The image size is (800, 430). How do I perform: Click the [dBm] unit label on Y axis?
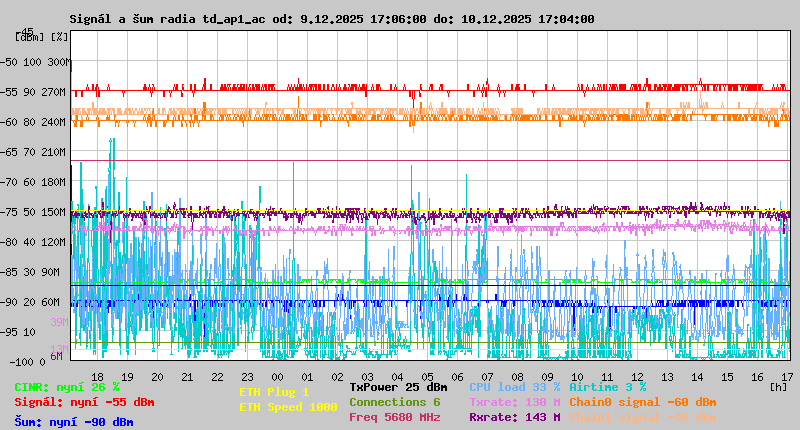[29, 36]
